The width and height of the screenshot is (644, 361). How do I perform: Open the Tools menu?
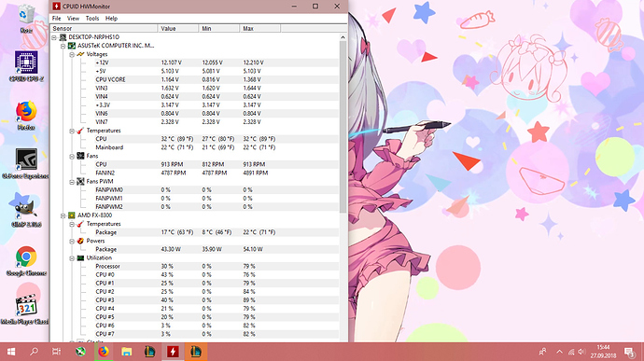point(92,19)
